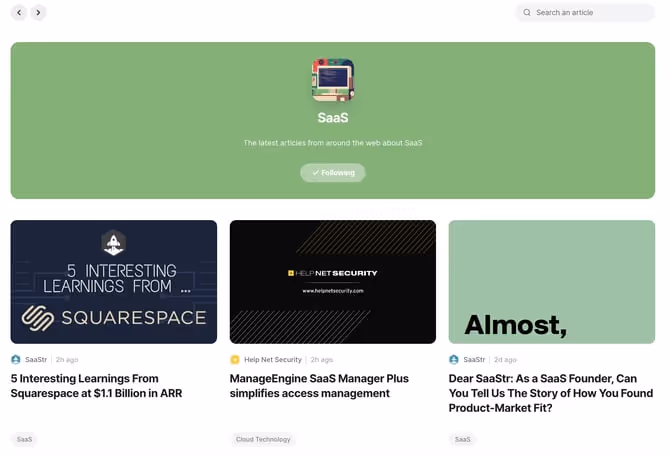The height and width of the screenshot is (457, 670).
Task: Open 5 Interesting Learnings From Squarespace article
Action: tap(97, 386)
